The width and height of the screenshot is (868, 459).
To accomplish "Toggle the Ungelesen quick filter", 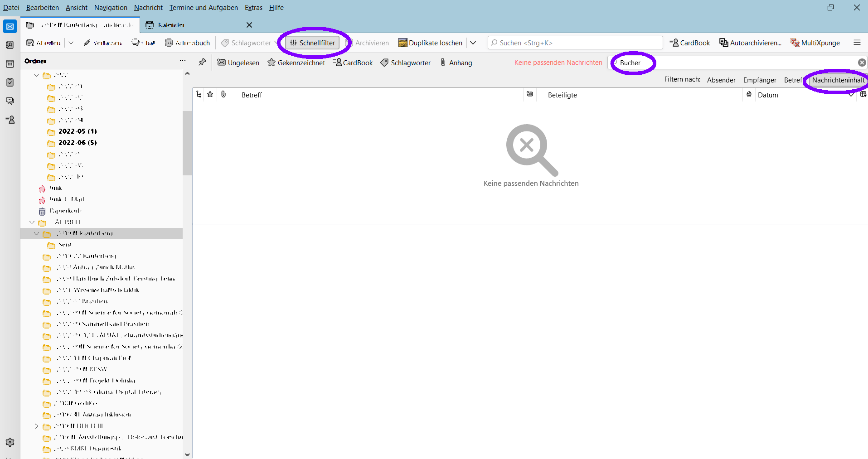I will coord(238,63).
